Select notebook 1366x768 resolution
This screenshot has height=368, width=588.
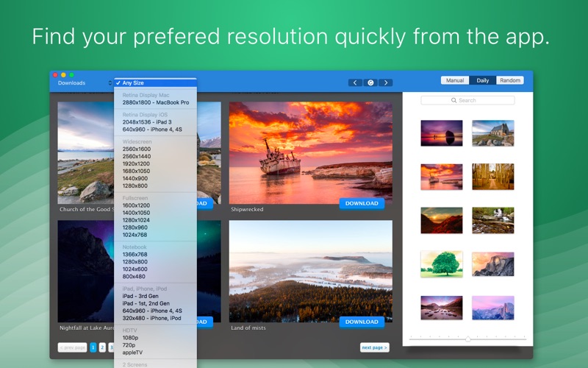(155, 255)
